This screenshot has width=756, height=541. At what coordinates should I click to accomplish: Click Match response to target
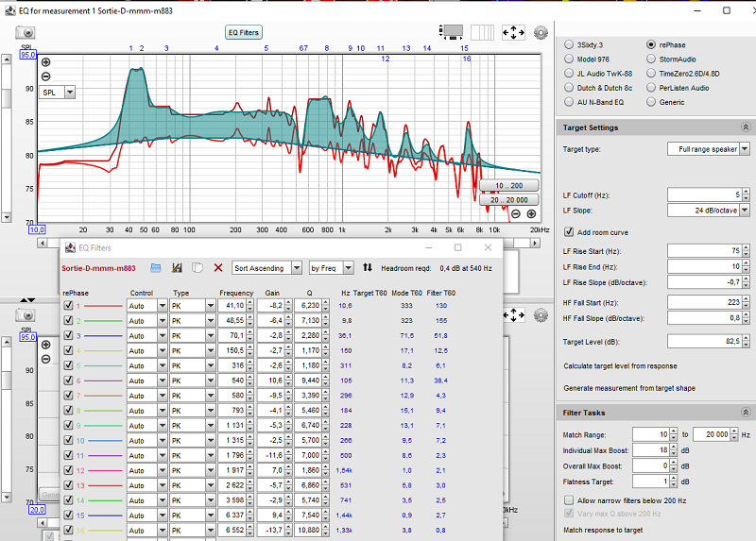[603, 530]
